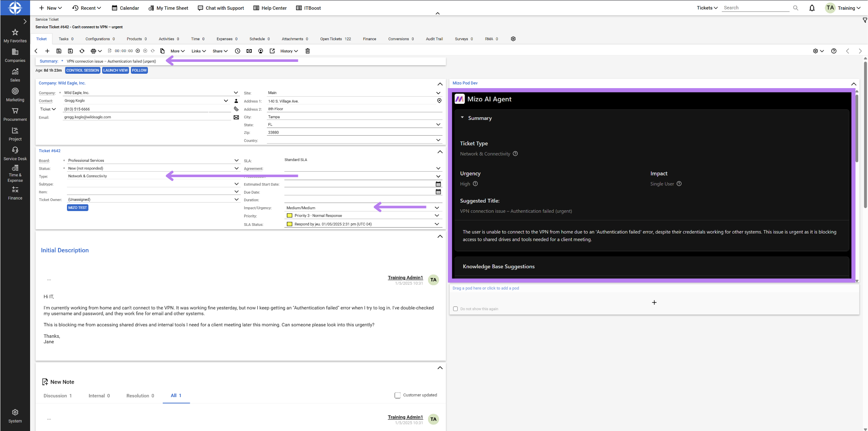Click the trash icon to delete ticket
The height and width of the screenshot is (431, 868).
(x=308, y=51)
